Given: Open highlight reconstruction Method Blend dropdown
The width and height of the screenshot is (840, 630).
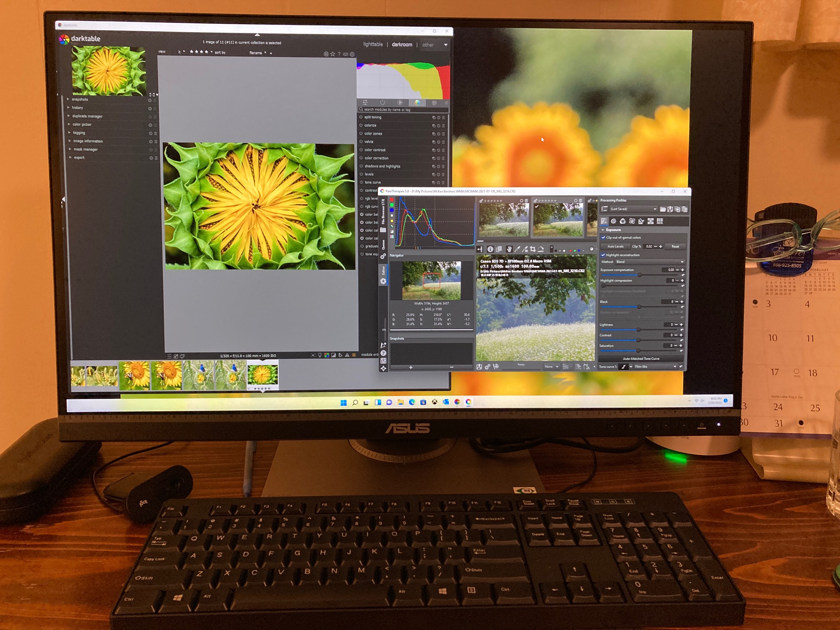Looking at the screenshot, I should click(650, 262).
